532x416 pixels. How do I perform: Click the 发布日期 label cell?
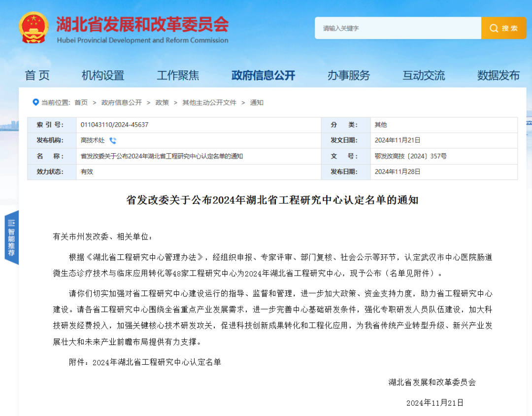[346, 172]
